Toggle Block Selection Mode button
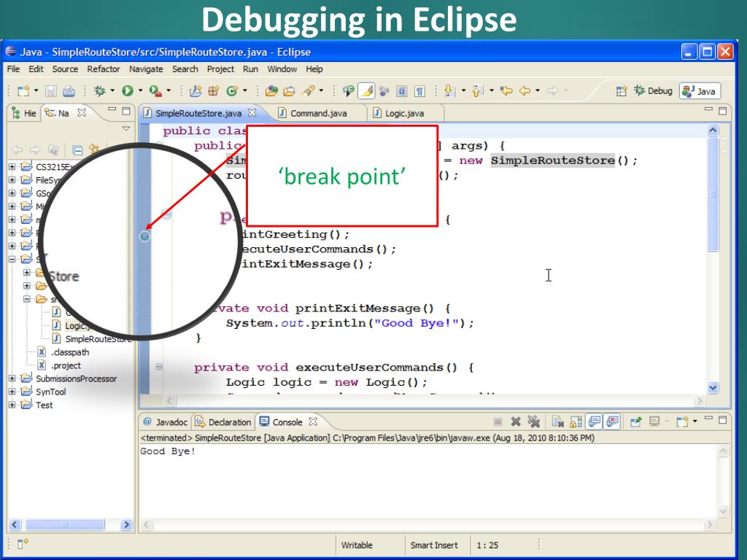This screenshot has width=747, height=560. (x=402, y=90)
